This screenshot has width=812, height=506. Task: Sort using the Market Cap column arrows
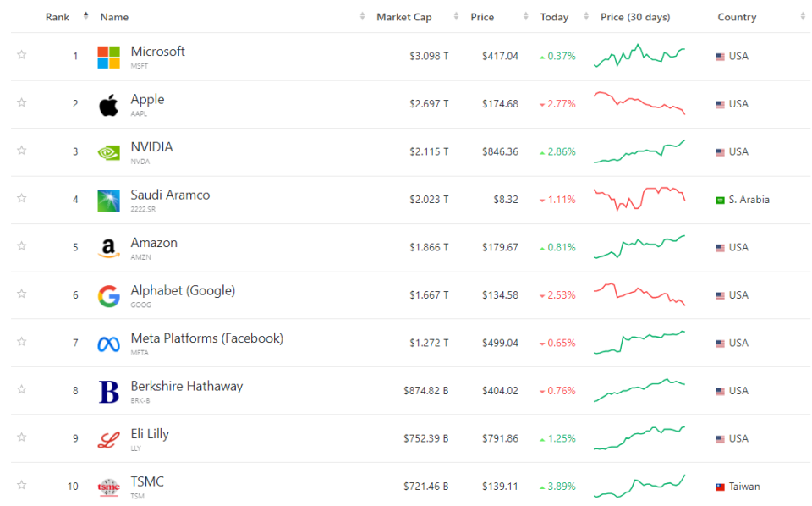[456, 17]
